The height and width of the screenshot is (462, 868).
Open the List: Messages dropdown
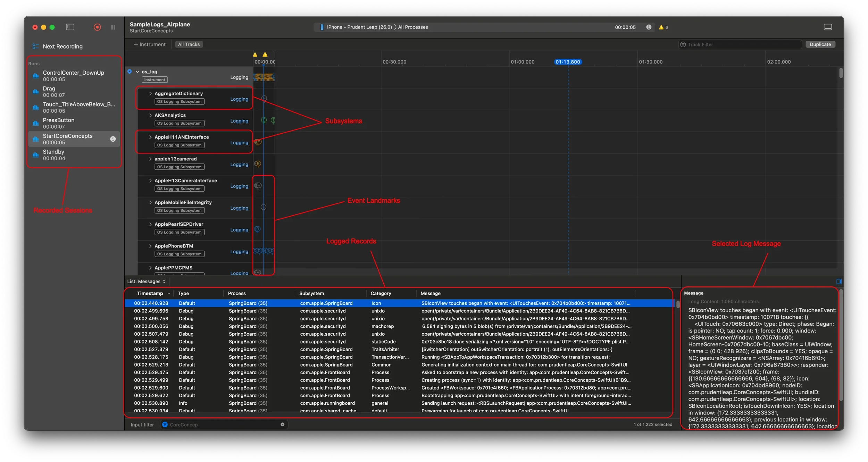click(x=146, y=282)
